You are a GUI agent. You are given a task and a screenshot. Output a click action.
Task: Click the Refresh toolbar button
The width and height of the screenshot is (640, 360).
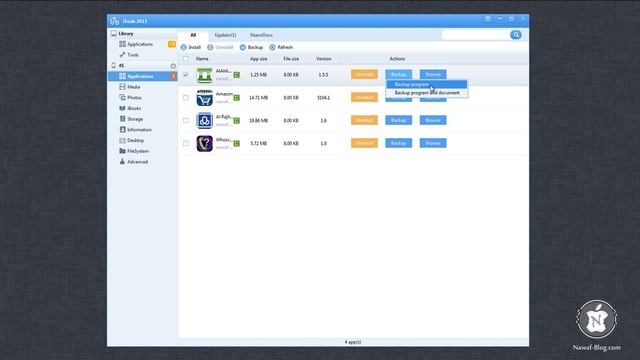pyautogui.click(x=281, y=47)
